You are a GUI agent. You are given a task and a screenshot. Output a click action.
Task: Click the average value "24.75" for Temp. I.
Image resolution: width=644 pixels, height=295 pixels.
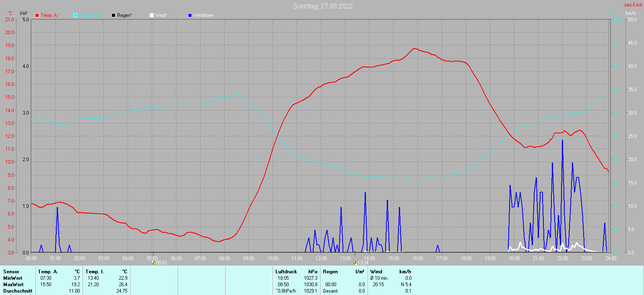pos(122,291)
